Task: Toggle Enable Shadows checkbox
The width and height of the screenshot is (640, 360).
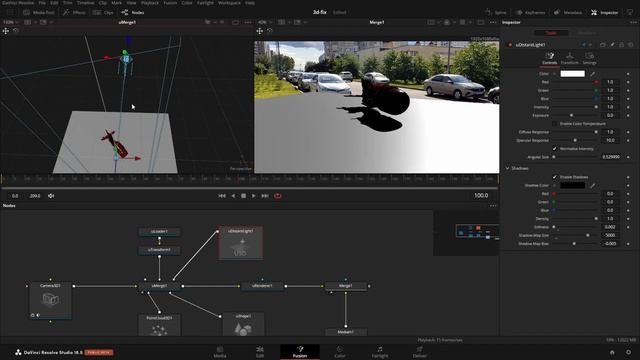Action: pos(554,177)
